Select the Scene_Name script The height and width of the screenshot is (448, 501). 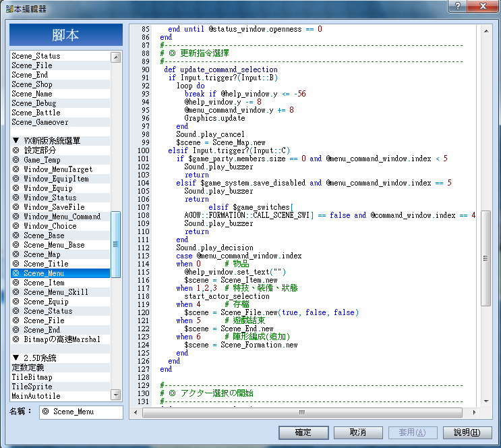click(x=61, y=94)
